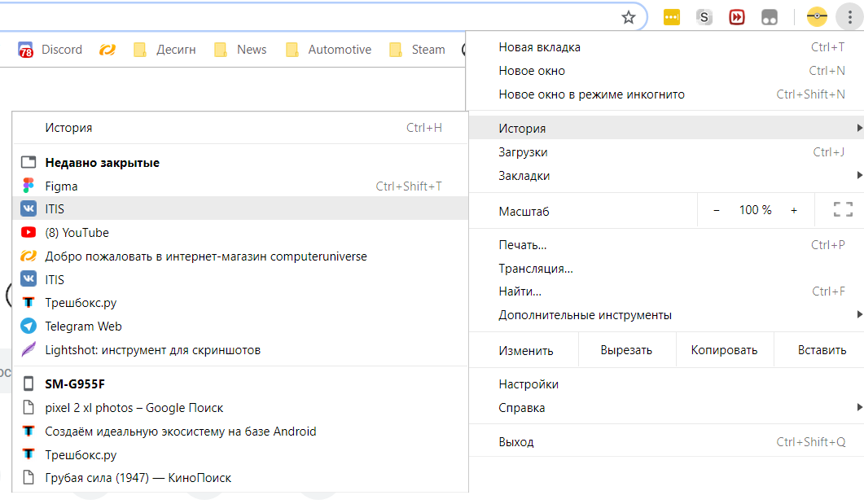Click Treshbox icon beside Создаём идеальную экосистему

[x=29, y=431]
